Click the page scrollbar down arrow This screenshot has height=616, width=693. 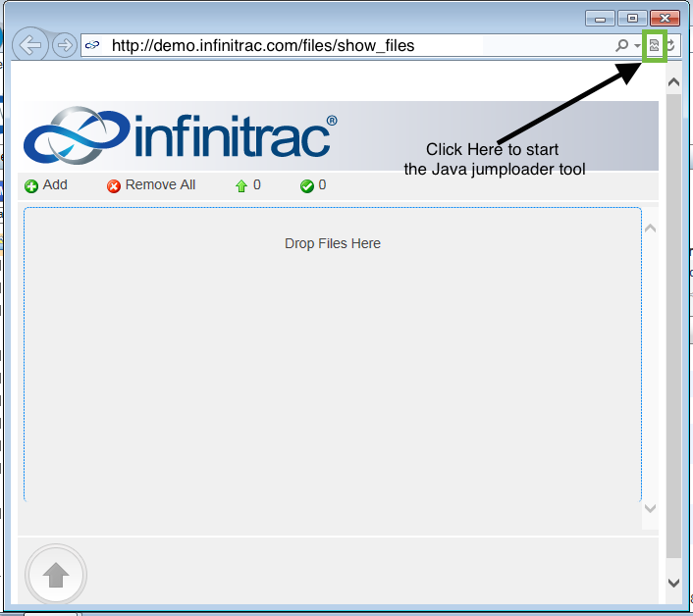[x=673, y=583]
